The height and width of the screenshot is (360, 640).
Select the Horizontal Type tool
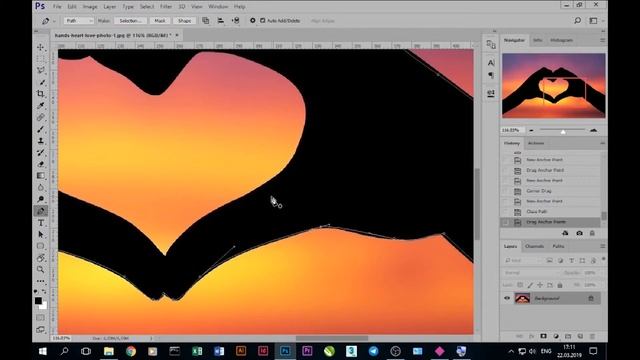pyautogui.click(x=40, y=223)
